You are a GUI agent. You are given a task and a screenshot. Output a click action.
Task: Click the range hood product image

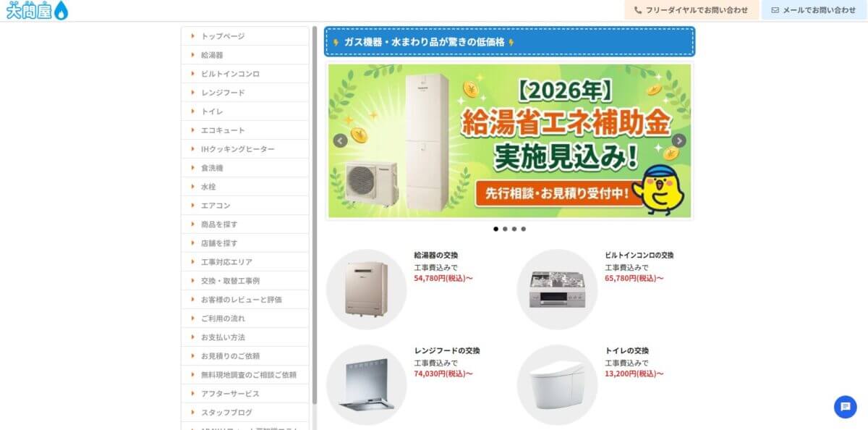tap(366, 385)
